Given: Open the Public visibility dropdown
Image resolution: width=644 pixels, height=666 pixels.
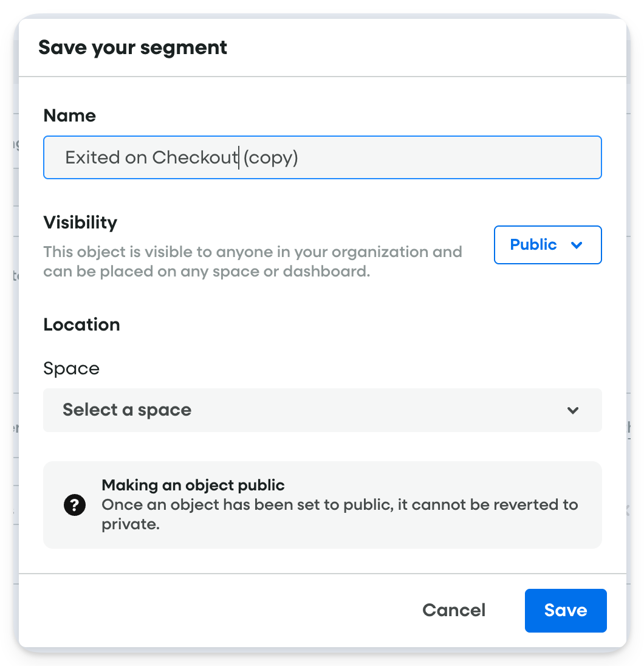Looking at the screenshot, I should pos(547,245).
